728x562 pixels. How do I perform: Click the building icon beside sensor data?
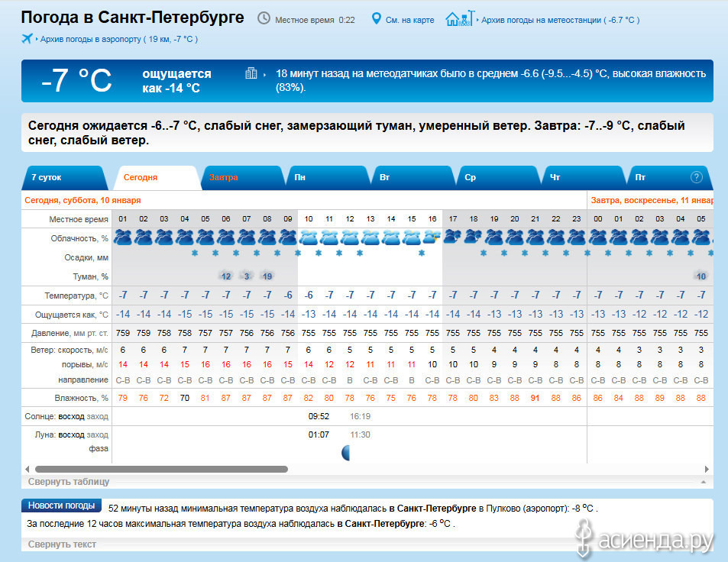251,74
